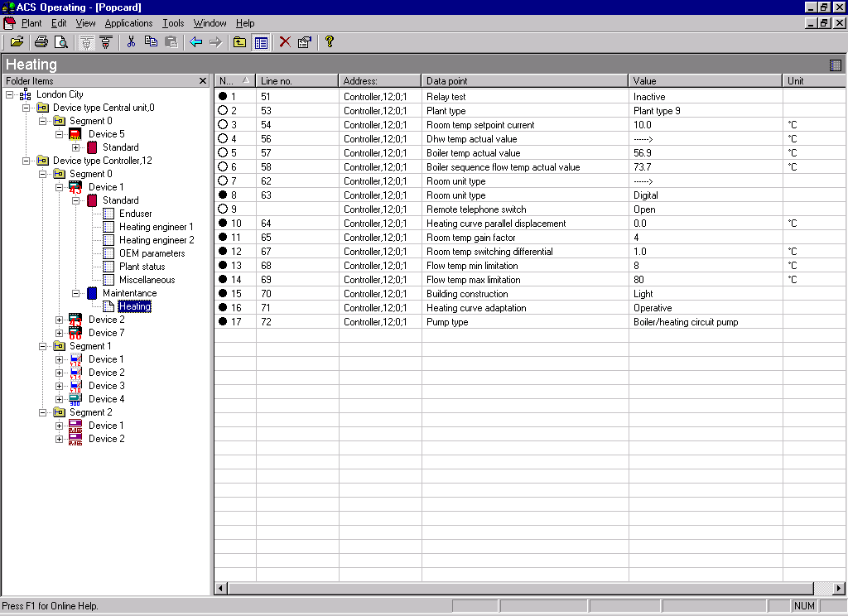Click the red Device 5 icon
848x616 pixels.
pos(75,134)
